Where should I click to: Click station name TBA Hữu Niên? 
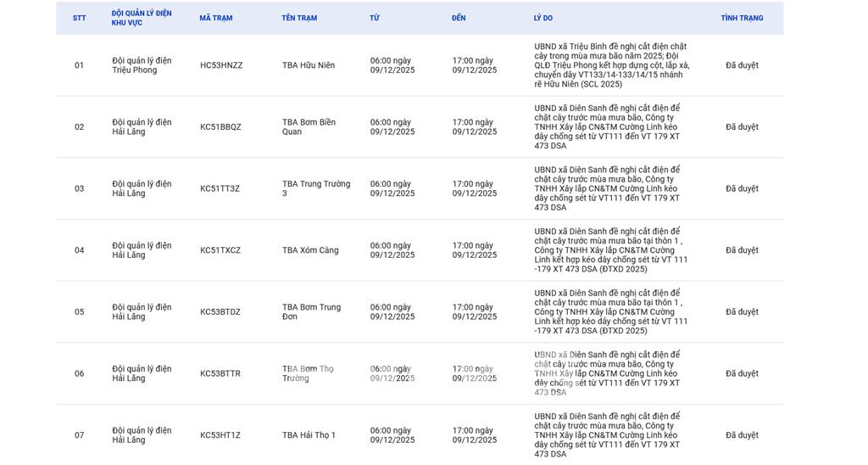click(x=309, y=65)
